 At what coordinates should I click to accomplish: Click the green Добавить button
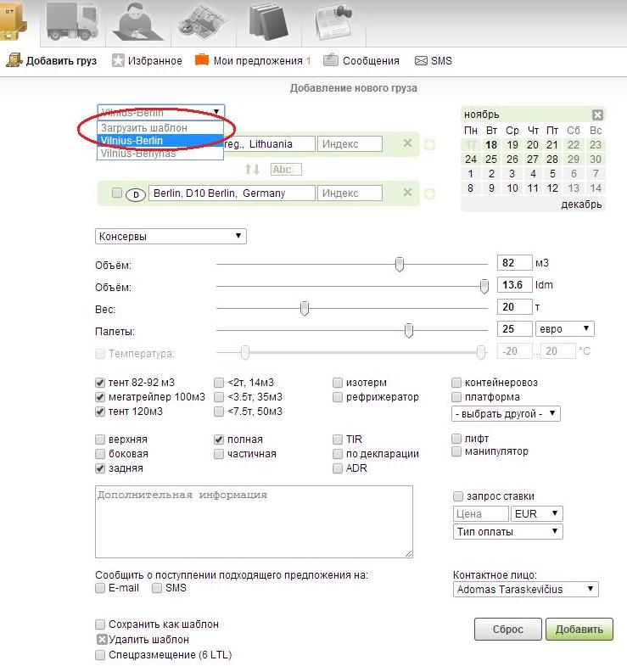pyautogui.click(x=579, y=629)
